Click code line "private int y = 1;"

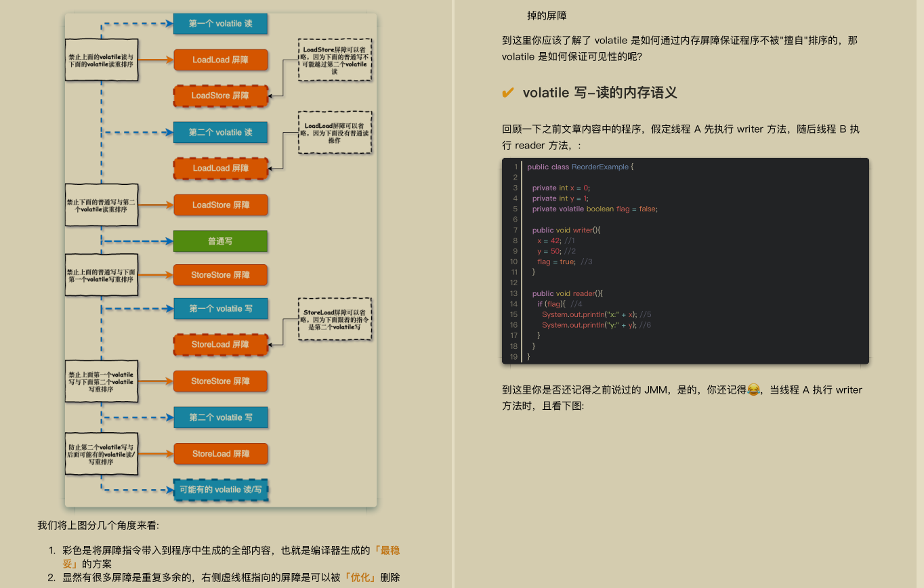560,198
